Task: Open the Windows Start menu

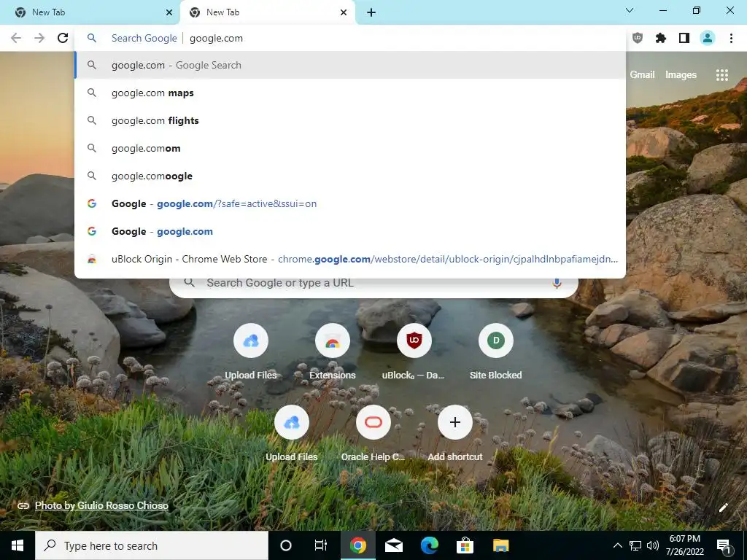Action: coord(18,545)
